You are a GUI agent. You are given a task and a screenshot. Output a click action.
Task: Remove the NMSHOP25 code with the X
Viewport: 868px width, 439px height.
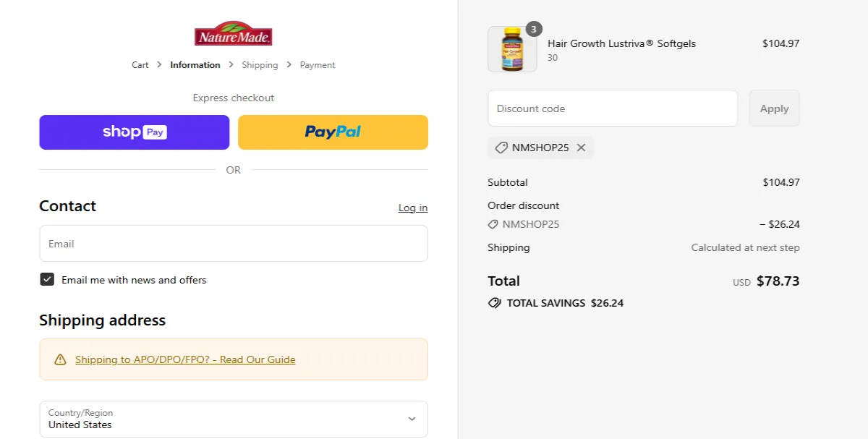point(581,148)
